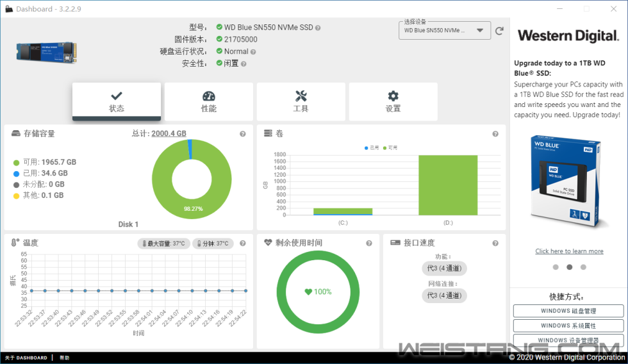This screenshot has height=364, width=628.
Task: Click the volumes panel server icon
Action: coord(268,133)
